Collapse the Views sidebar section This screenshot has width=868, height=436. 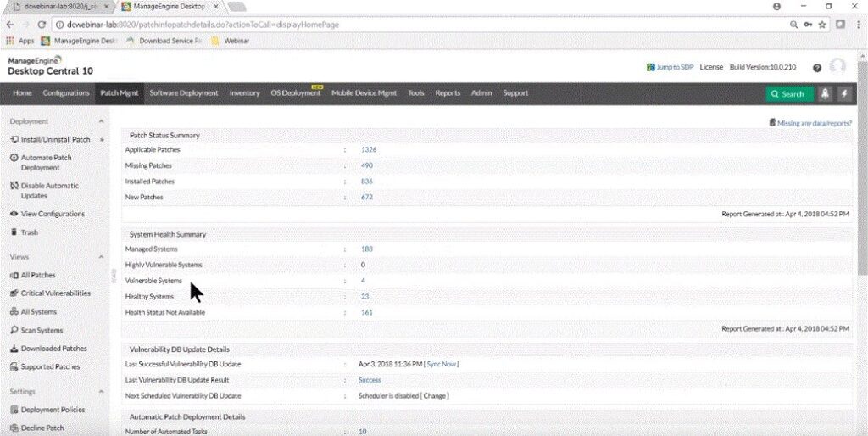tap(102, 257)
